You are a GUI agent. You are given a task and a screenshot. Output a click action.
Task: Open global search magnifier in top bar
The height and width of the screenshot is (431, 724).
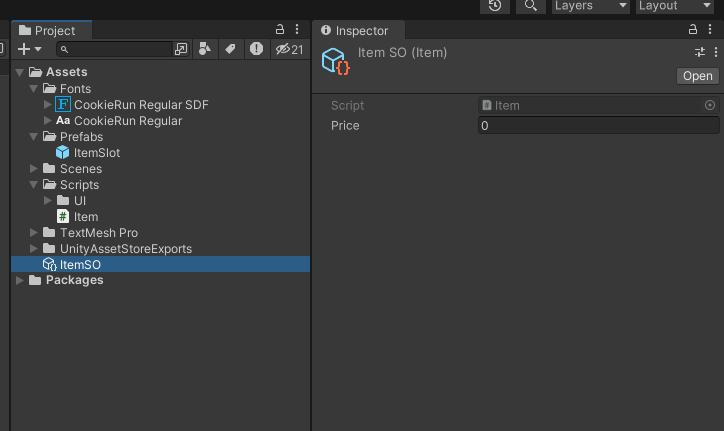531,6
